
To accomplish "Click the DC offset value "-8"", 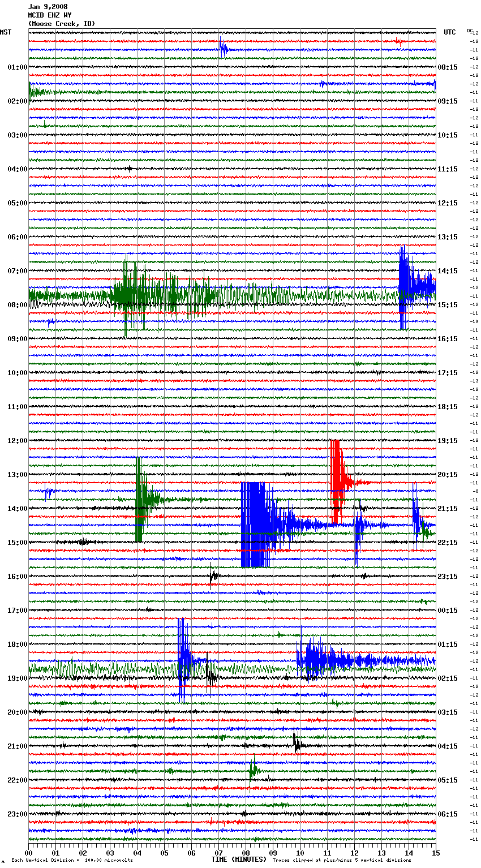I will point(476,491).
